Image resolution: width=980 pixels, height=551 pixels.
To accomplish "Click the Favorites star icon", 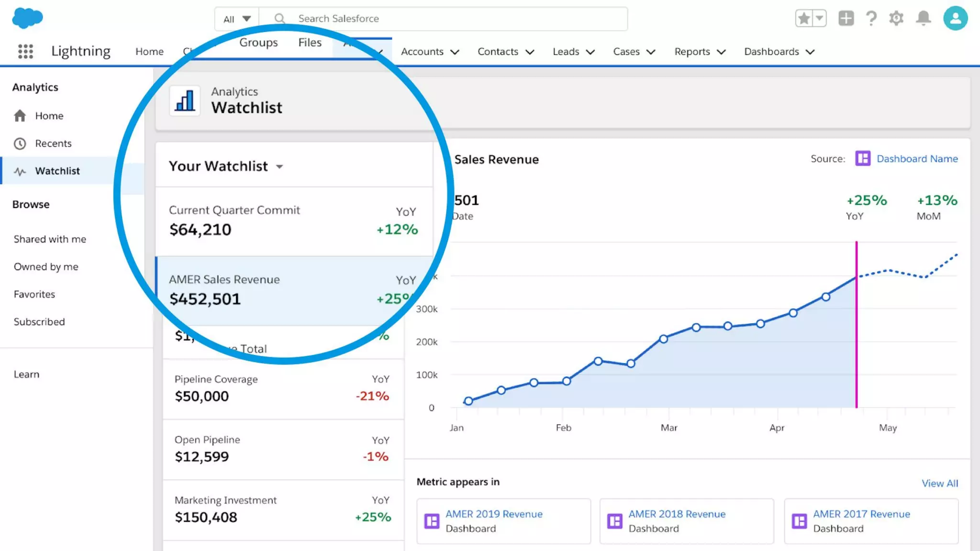I will pos(804,19).
